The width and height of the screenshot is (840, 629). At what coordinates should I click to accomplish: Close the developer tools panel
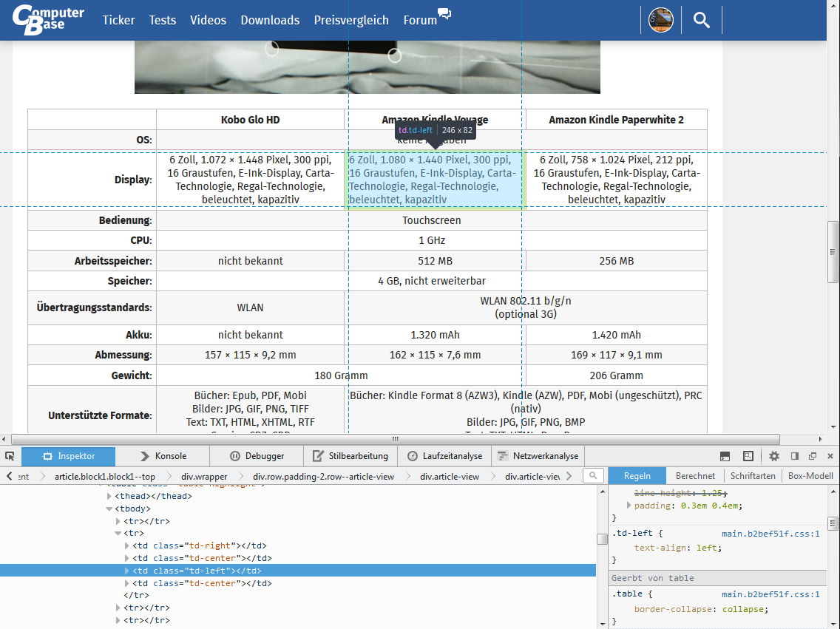pyautogui.click(x=830, y=456)
